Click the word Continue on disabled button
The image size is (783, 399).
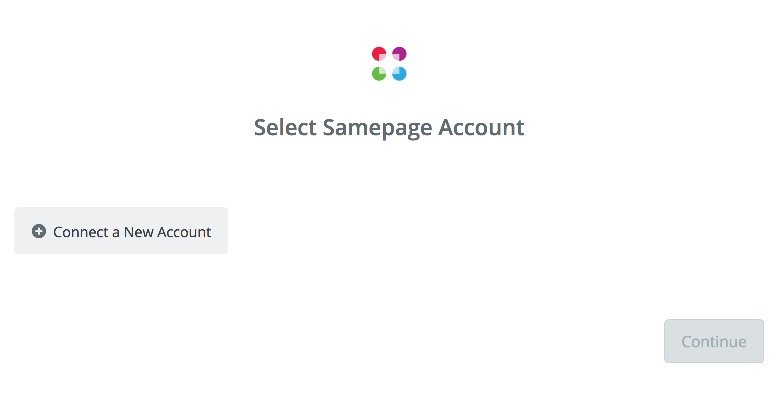click(x=714, y=342)
